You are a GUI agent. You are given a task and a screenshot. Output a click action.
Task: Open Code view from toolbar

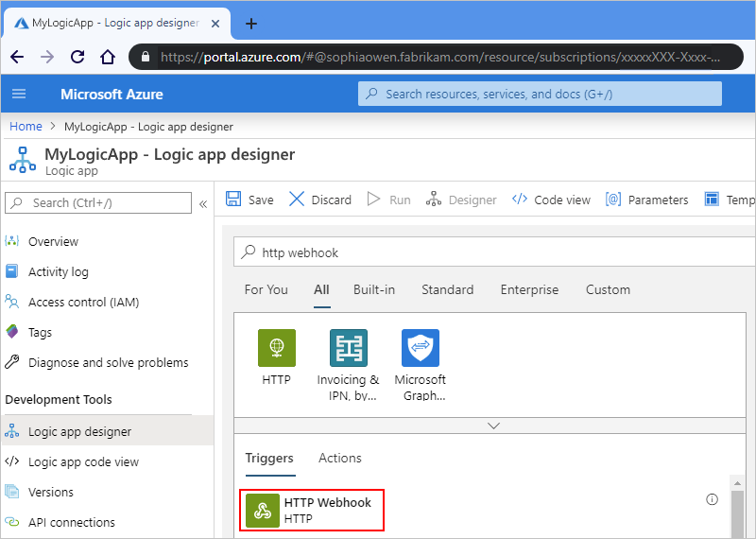551,200
